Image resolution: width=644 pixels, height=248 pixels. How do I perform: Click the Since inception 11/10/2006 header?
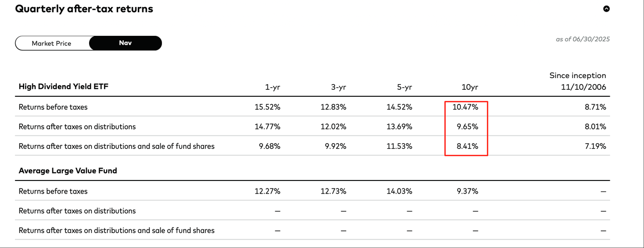click(578, 81)
